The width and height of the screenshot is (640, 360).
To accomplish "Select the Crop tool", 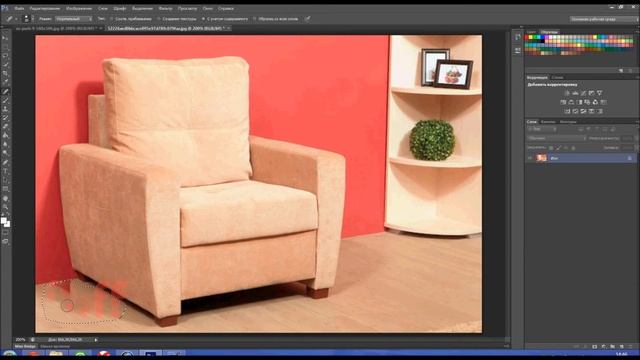I will tap(5, 73).
